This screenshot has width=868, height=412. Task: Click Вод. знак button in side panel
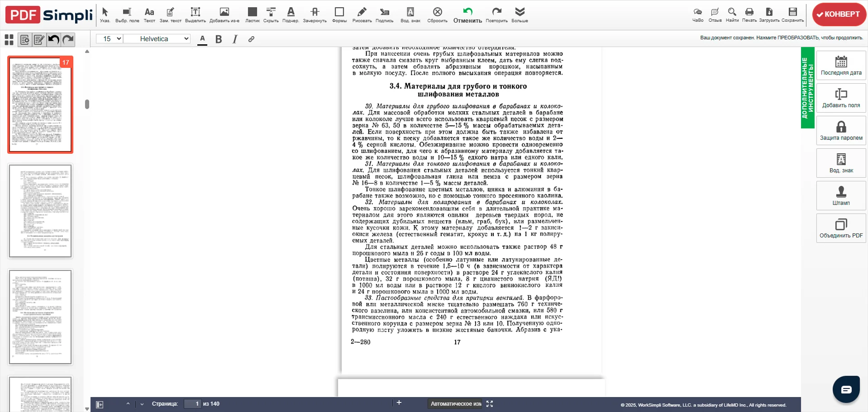(841, 163)
